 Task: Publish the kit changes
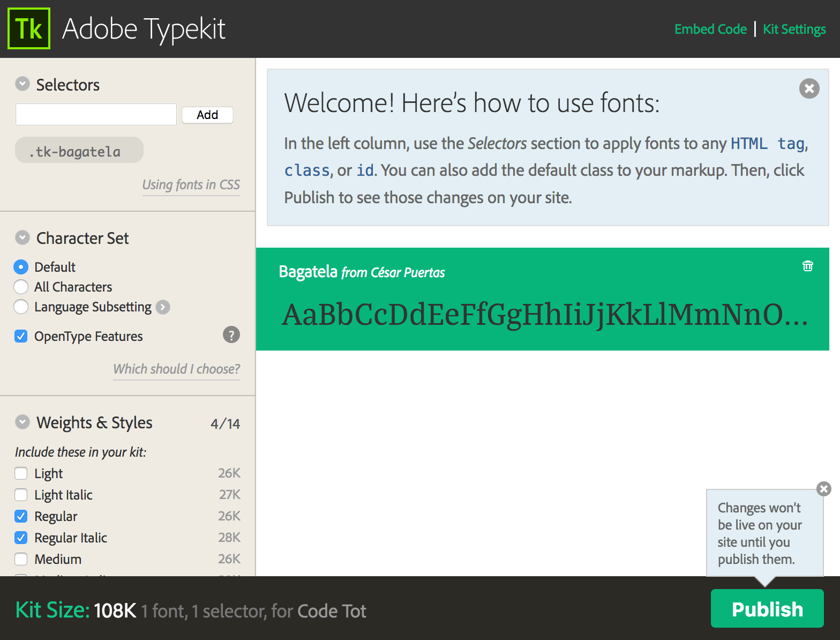tap(767, 608)
